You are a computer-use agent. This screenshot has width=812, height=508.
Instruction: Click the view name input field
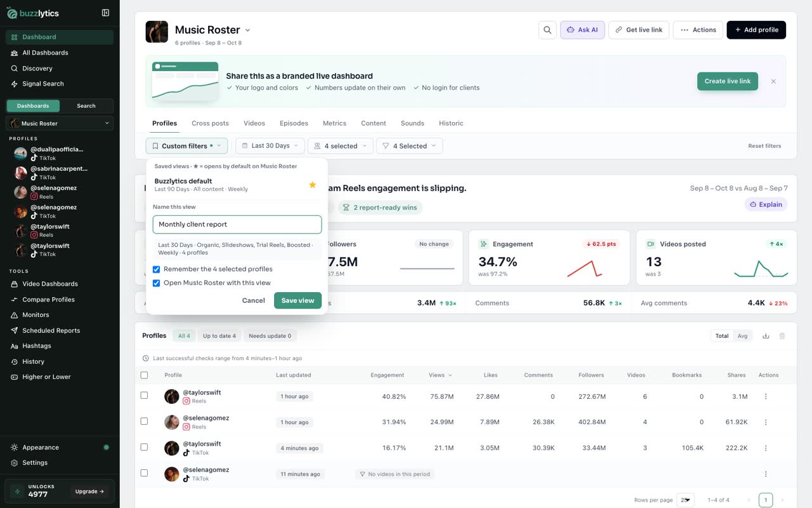click(237, 224)
